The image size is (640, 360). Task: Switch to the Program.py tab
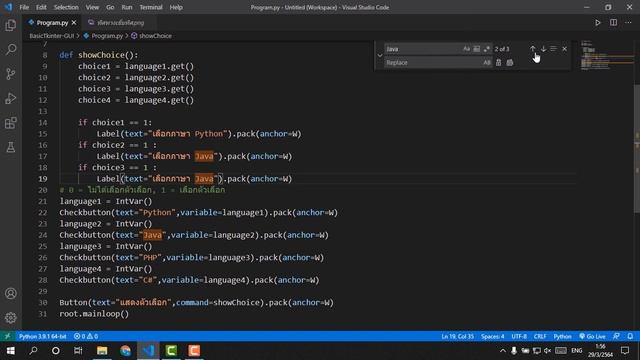52,23
